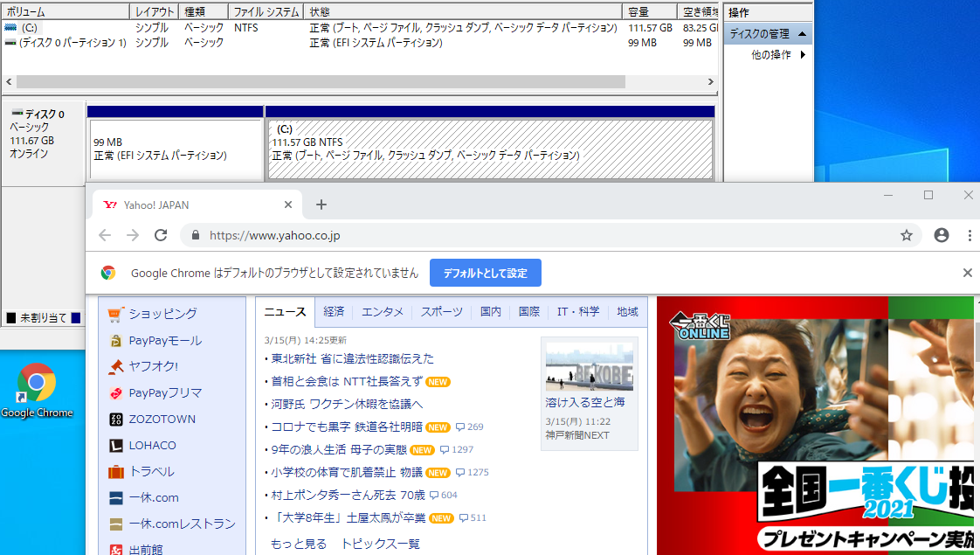Open headline 小学校の体育で肌着禁止 物議
This screenshot has height=555, width=980.
tap(347, 473)
